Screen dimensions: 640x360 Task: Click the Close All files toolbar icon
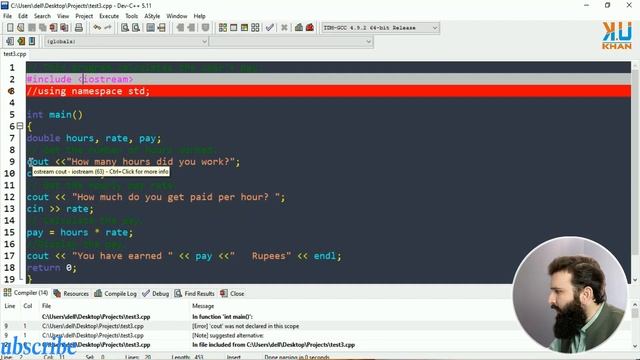coord(64,28)
